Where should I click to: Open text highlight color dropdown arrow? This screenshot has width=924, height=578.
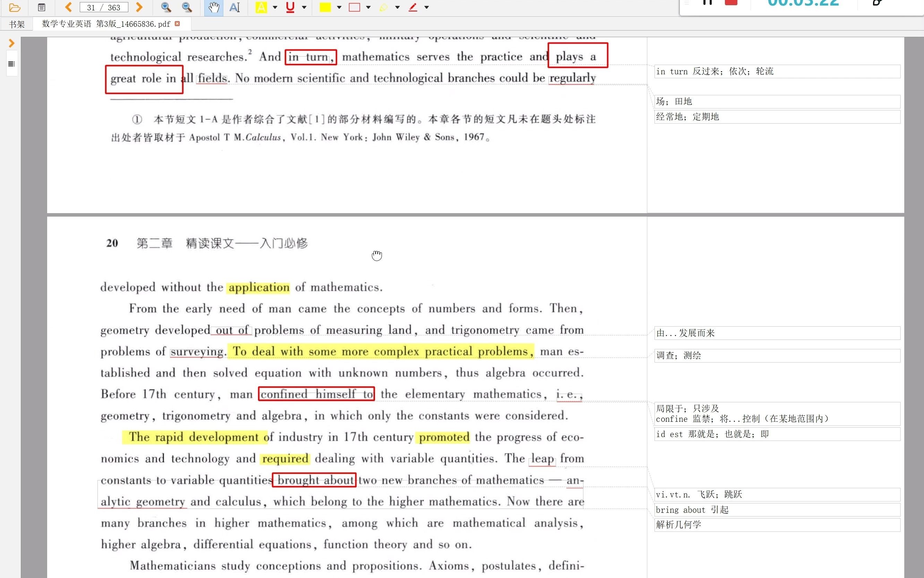[275, 7]
